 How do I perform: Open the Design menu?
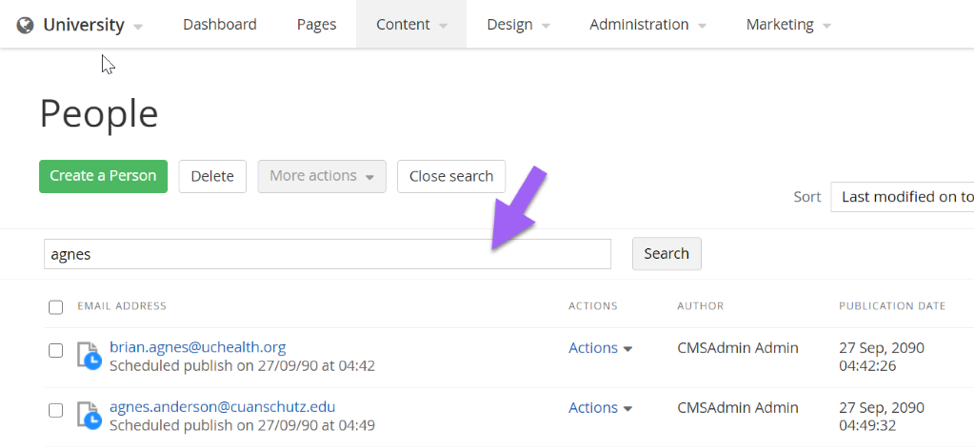coord(518,25)
